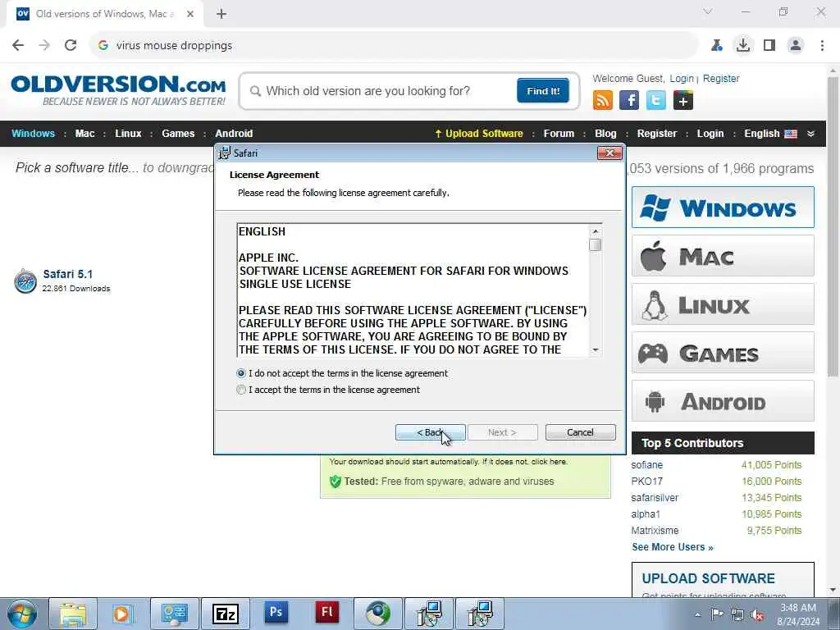Click the installer Cancel button
Viewport: 840px width, 630px height.
(580, 432)
